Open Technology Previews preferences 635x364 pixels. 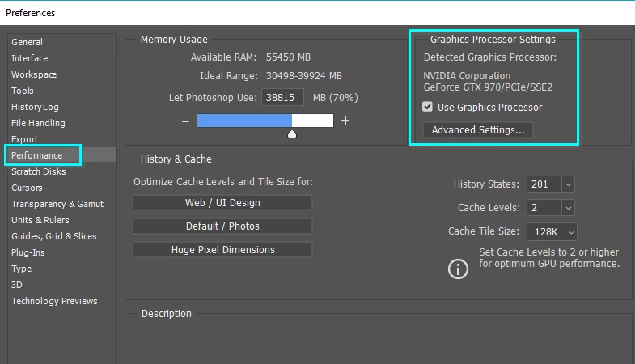(x=54, y=301)
